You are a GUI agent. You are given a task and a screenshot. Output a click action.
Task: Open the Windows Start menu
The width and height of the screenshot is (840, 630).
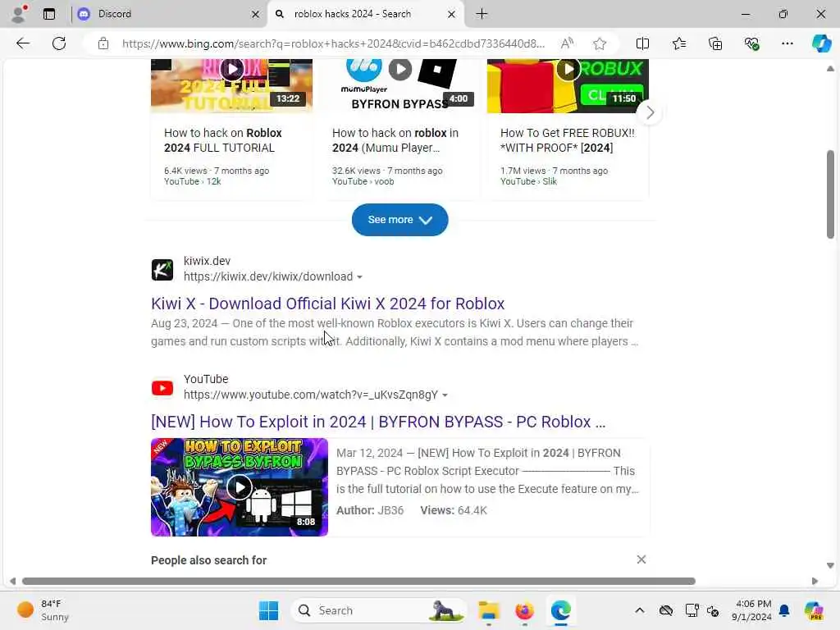click(268, 610)
